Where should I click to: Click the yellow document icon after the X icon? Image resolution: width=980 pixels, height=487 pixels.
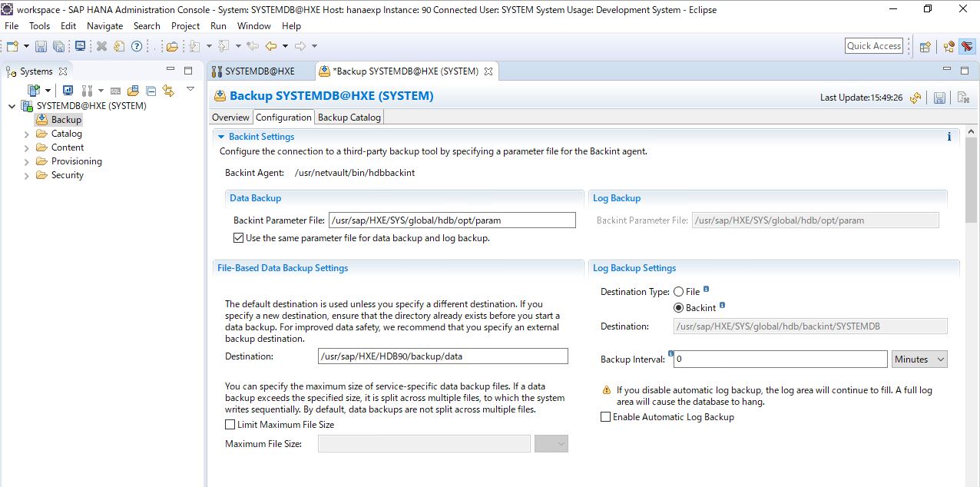click(x=119, y=46)
